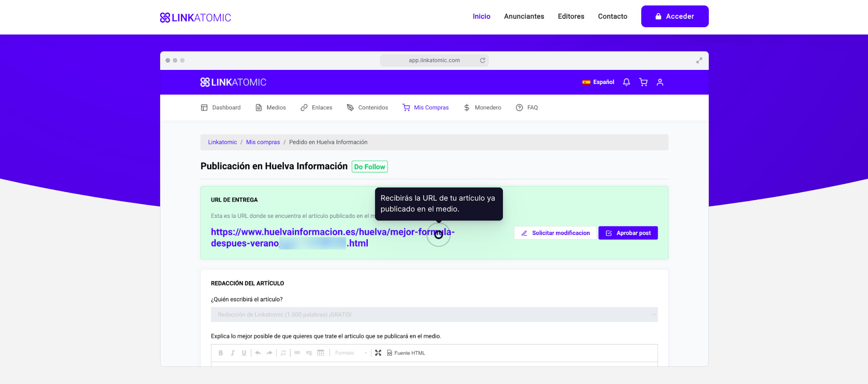Screen dimensions: 868x384
Task: Expand the article writer dropdown
Action: click(434, 315)
